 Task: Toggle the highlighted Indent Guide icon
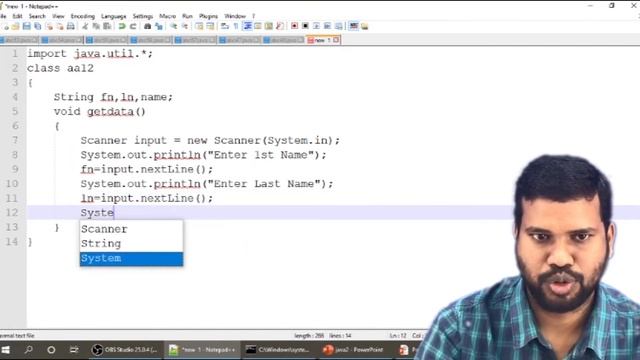tap(247, 27)
